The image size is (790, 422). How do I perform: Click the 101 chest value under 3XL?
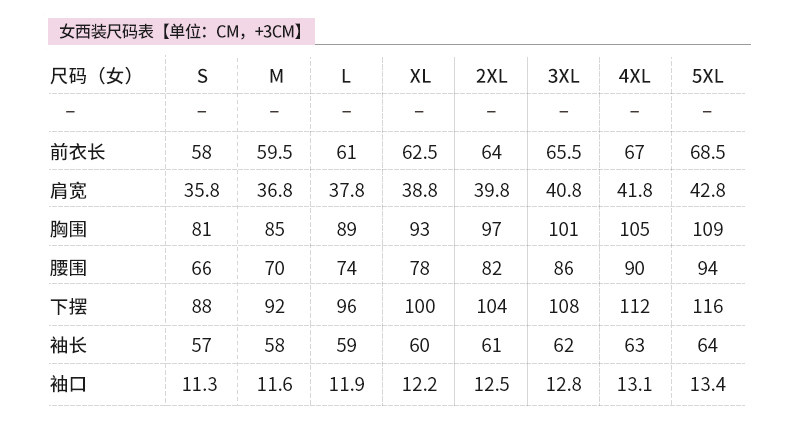pos(563,229)
